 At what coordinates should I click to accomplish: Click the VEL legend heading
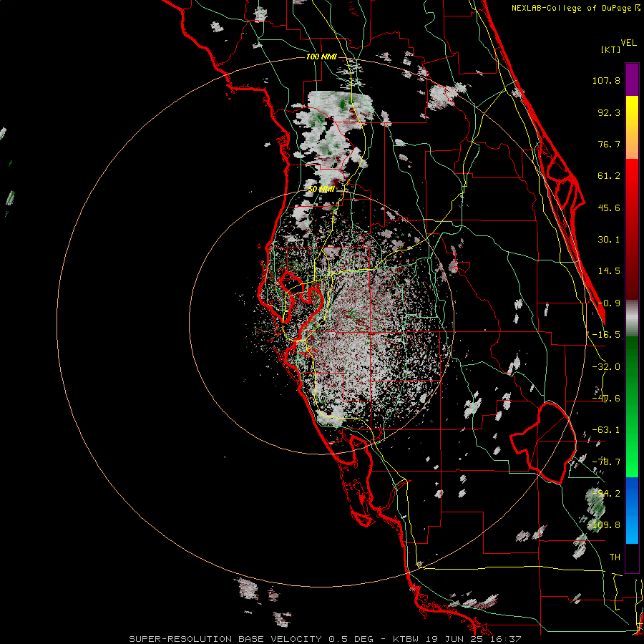[x=628, y=43]
